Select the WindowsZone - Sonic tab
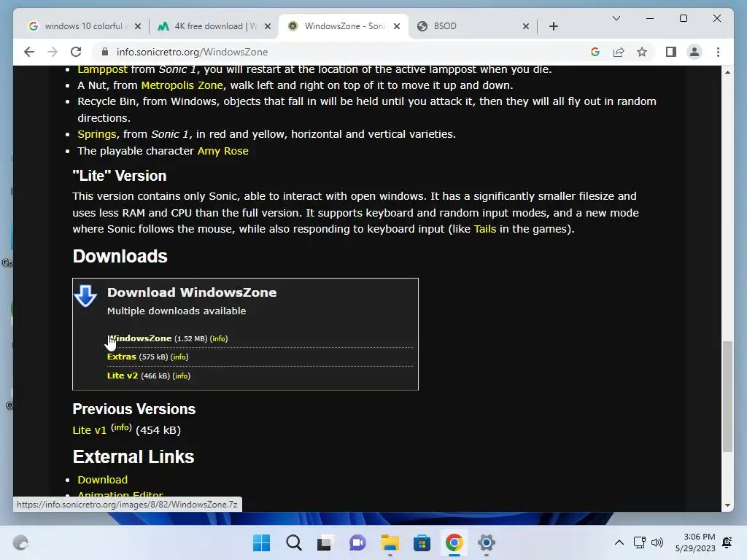747x560 pixels. [x=343, y=26]
